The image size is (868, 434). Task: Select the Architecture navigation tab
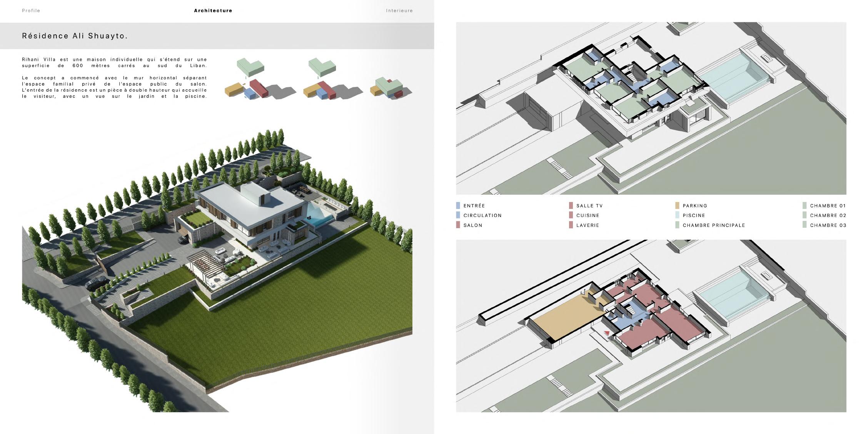[x=213, y=11]
